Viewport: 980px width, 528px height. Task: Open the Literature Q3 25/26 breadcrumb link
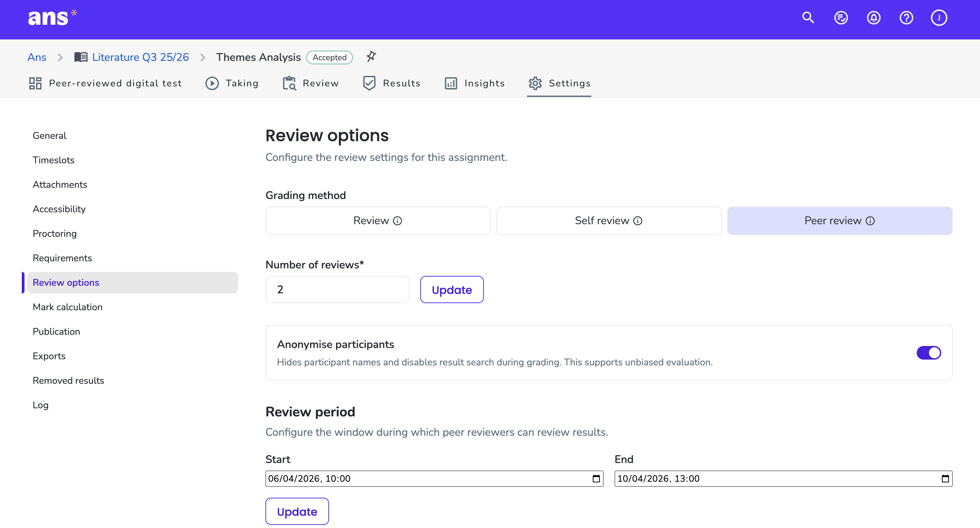point(141,57)
